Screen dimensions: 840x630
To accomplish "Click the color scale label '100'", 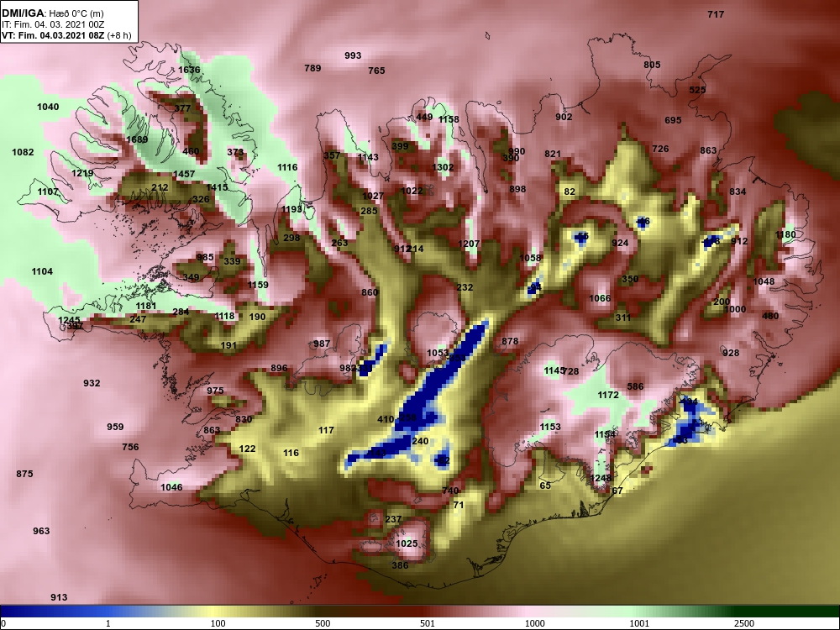I will point(218,623).
